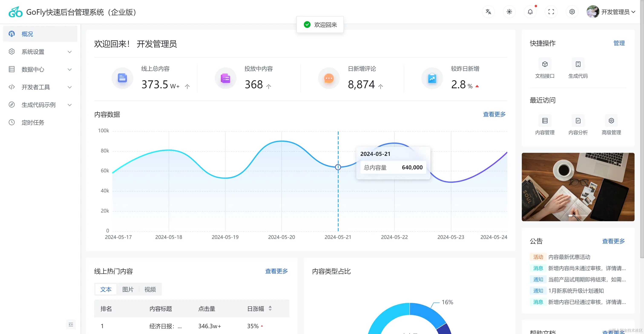
Task: Expand 数据中心 chevron arrow
Action: coord(70,69)
